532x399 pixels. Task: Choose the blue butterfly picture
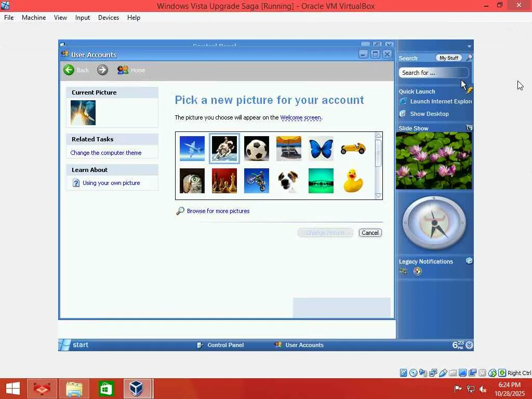pos(321,149)
